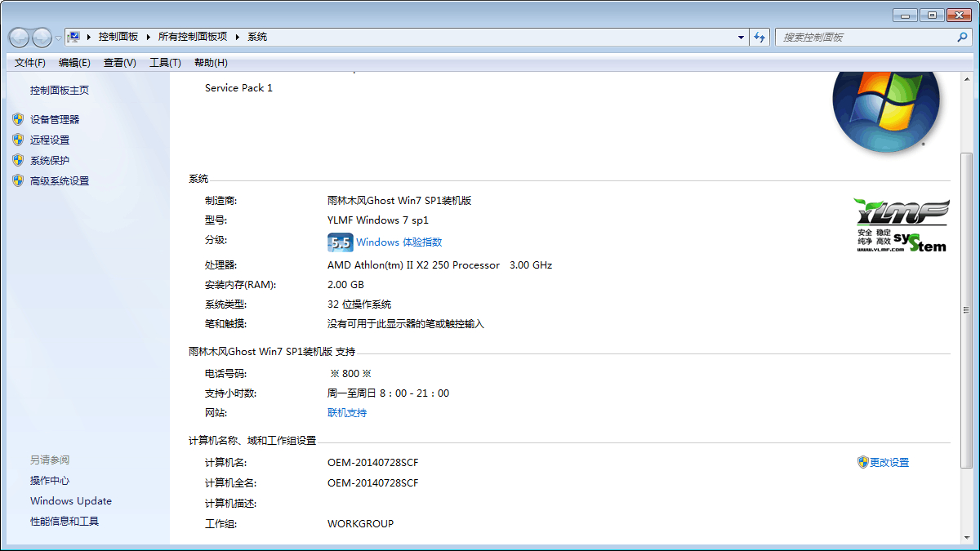
Task: Click the shield icon beside 系统保护
Action: 18,160
